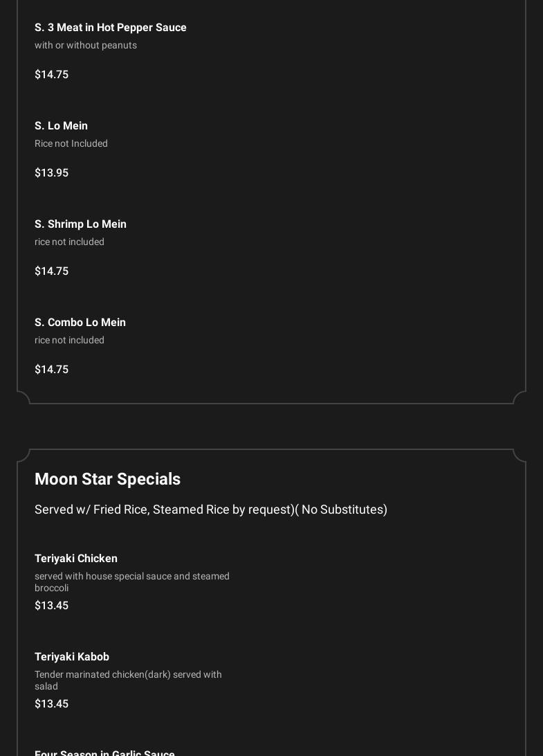
Task: Click the 'Served w/ Fried Rice' section subtitle
Action: 211,510
